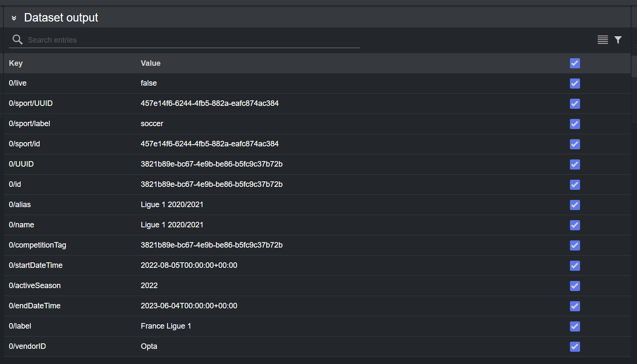
Task: Uncheck the 0/alias row checkbox
Action: [575, 205]
